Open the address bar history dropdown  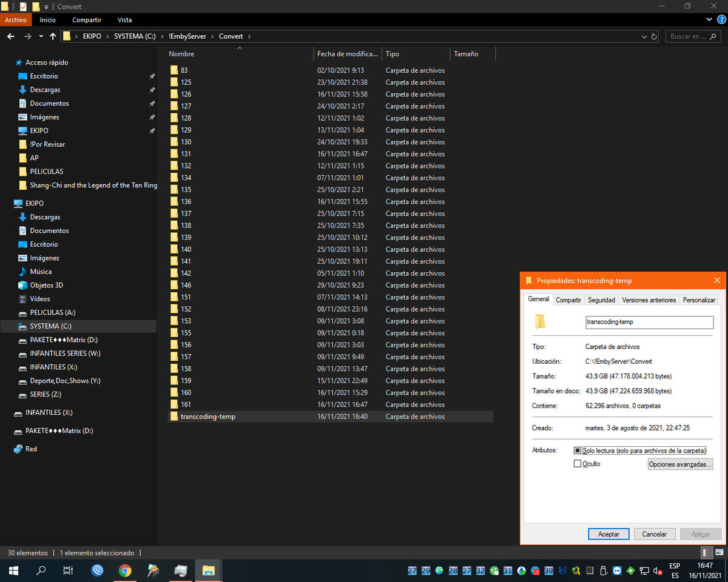click(644, 36)
